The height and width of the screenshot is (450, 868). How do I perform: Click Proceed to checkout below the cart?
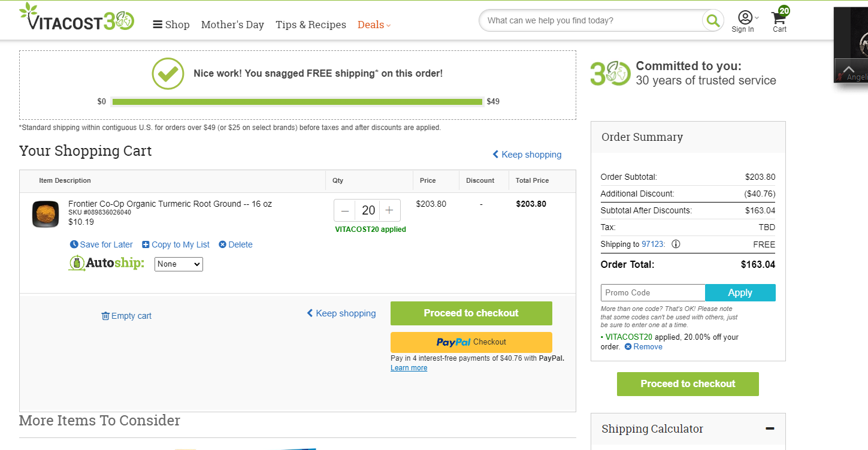pyautogui.click(x=471, y=313)
